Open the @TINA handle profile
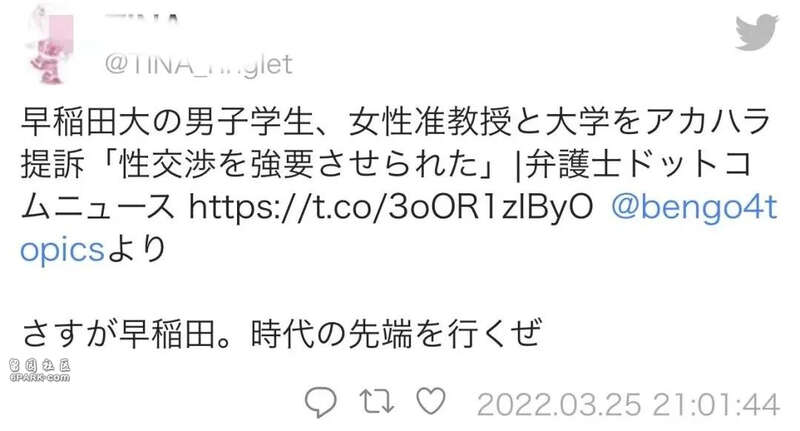 click(198, 65)
